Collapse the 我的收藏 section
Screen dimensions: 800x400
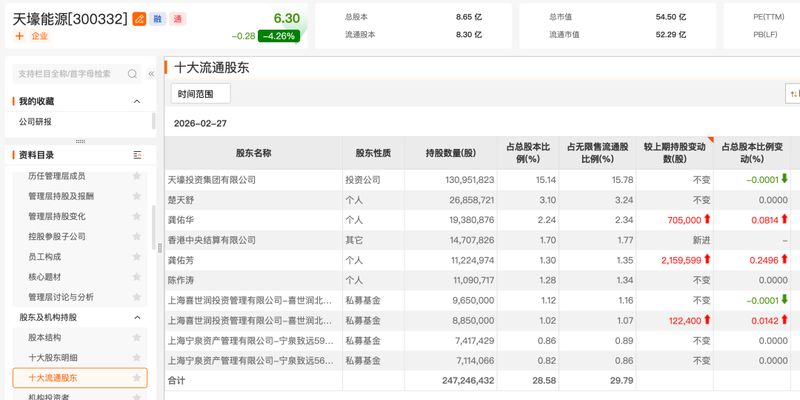137,101
